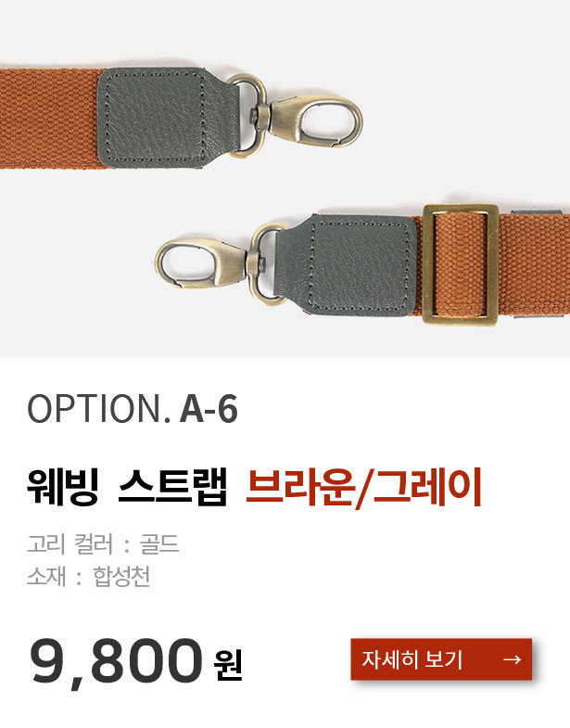Click the 소재 : 합성천 line
The width and height of the screenshot is (570, 728).
(x=89, y=577)
